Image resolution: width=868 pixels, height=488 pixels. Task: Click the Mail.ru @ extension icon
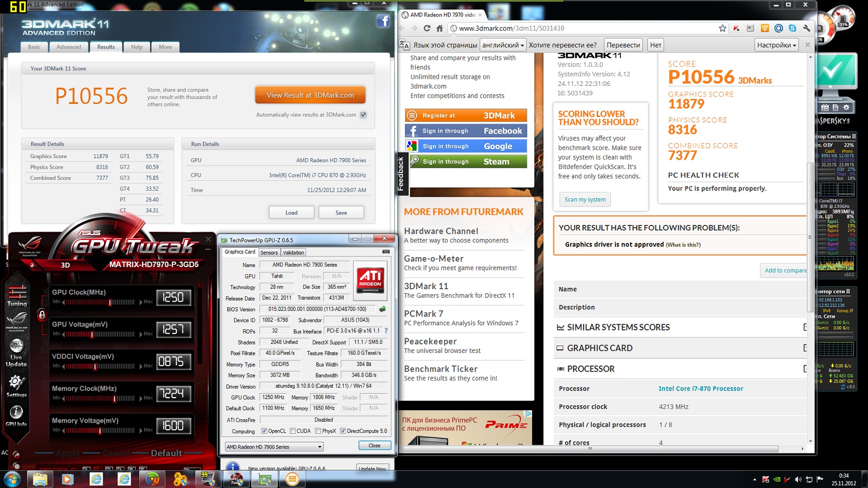[x=779, y=28]
